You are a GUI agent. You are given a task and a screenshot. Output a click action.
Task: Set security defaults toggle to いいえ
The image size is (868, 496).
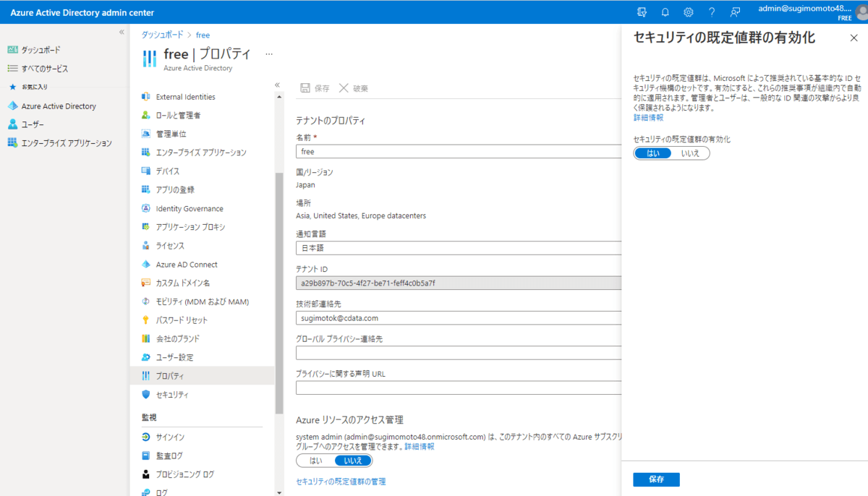[x=690, y=153]
